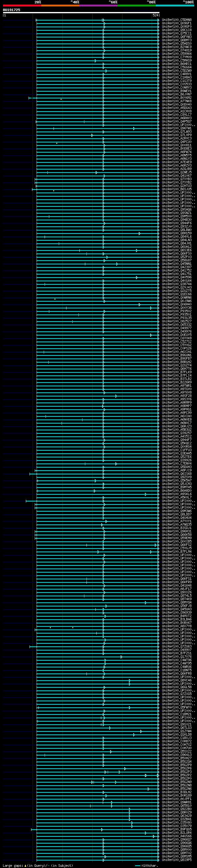197x868 pixels.
Task: Open hit UniRef100_P93135
Action: pyautogui.click(x=177, y=318)
